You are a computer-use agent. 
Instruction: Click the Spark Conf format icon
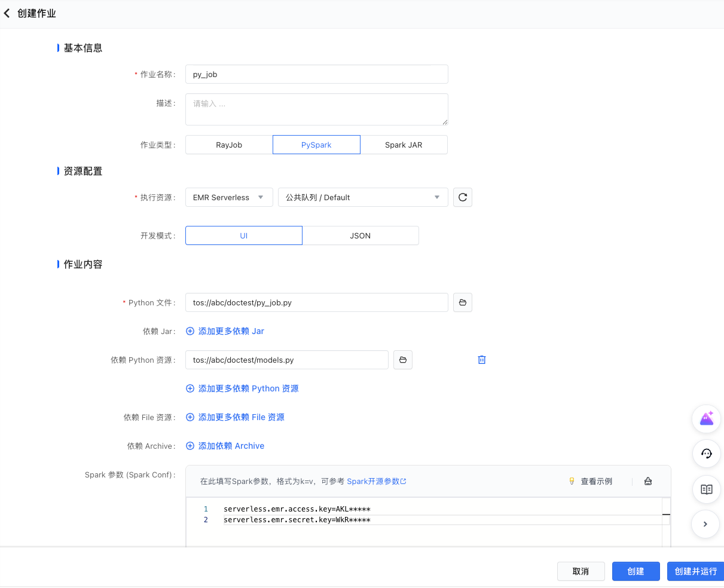648,481
